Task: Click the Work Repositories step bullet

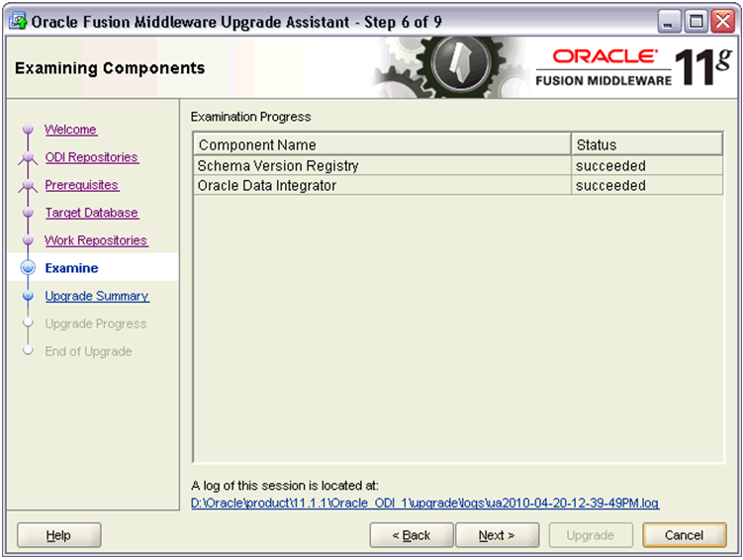Action: pyautogui.click(x=28, y=240)
